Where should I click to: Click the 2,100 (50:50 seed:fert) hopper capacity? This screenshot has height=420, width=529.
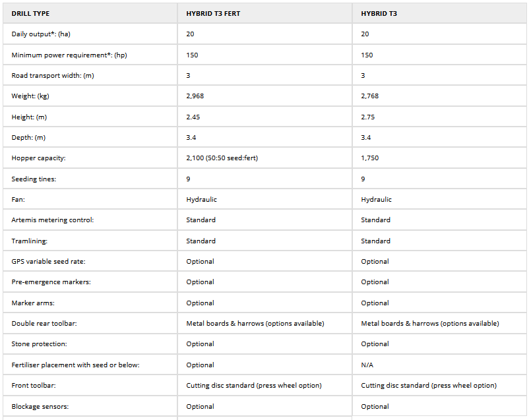pyautogui.click(x=227, y=158)
